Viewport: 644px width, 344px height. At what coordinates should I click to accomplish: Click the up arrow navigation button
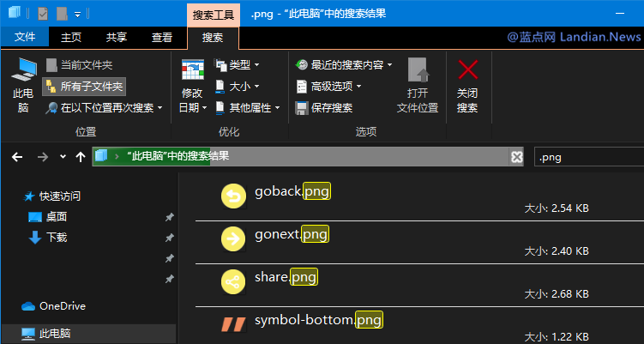pyautogui.click(x=81, y=156)
